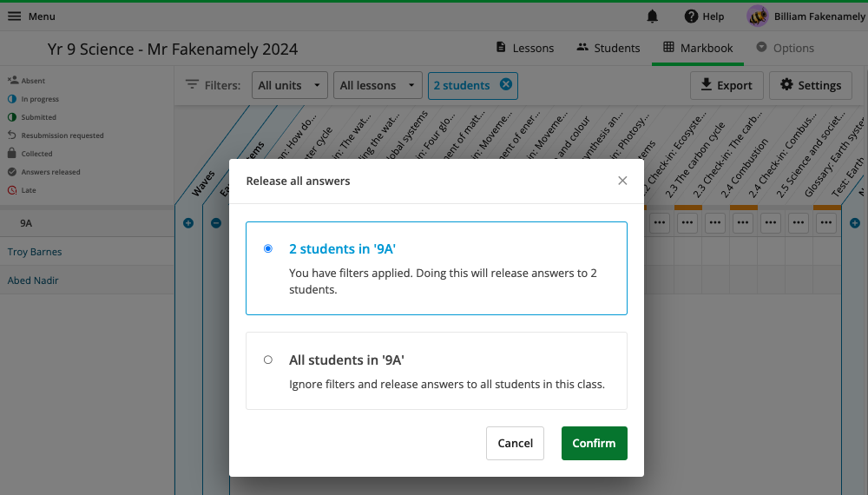
Task: Click the Yr 9 Science class title
Action: pos(173,49)
